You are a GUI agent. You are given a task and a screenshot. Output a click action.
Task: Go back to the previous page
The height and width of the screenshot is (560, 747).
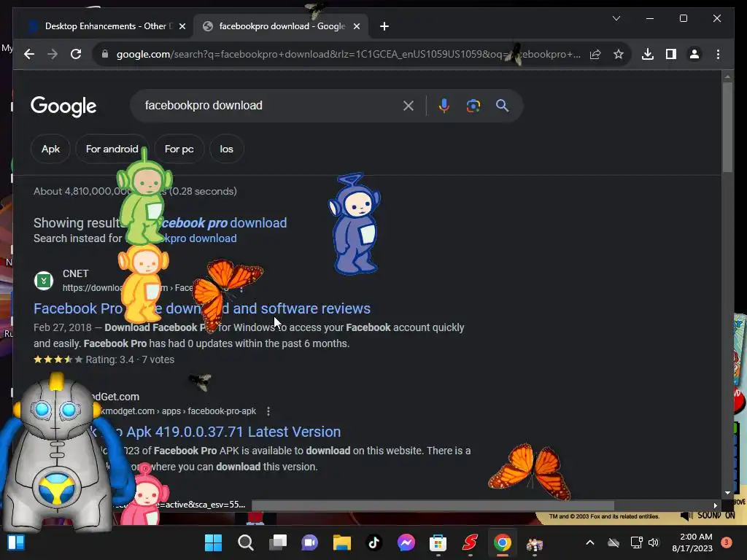pyautogui.click(x=29, y=54)
